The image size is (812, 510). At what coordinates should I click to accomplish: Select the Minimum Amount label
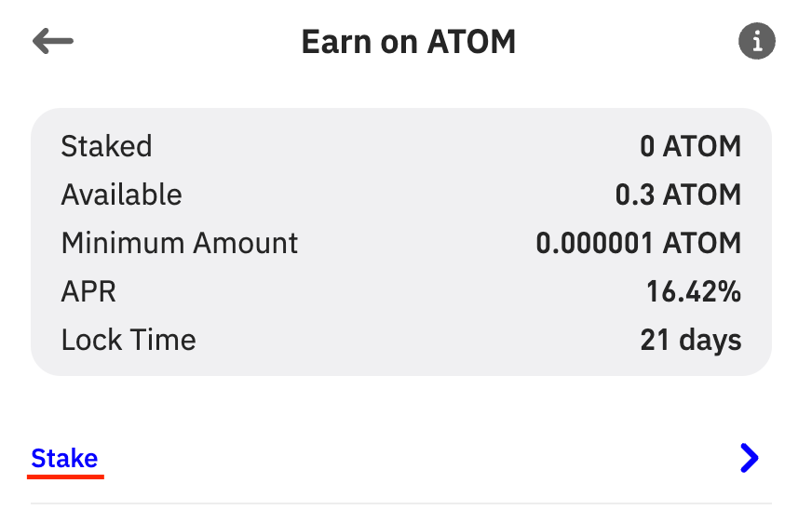coord(180,243)
